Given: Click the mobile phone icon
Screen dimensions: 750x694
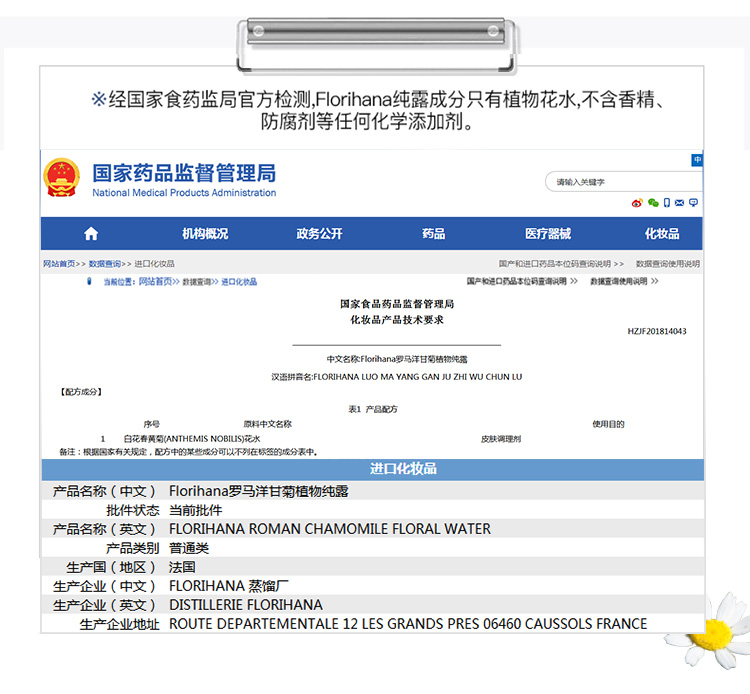Looking at the screenshot, I should [x=667, y=203].
